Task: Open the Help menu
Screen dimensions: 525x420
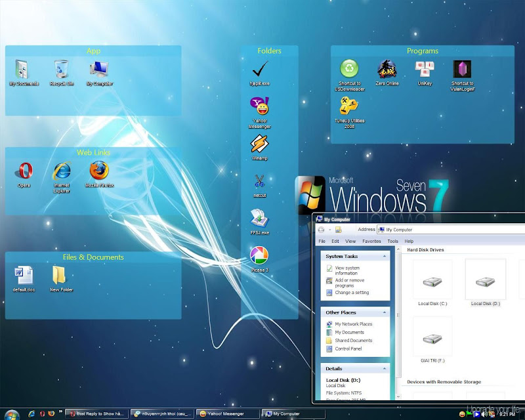Action: tap(409, 241)
